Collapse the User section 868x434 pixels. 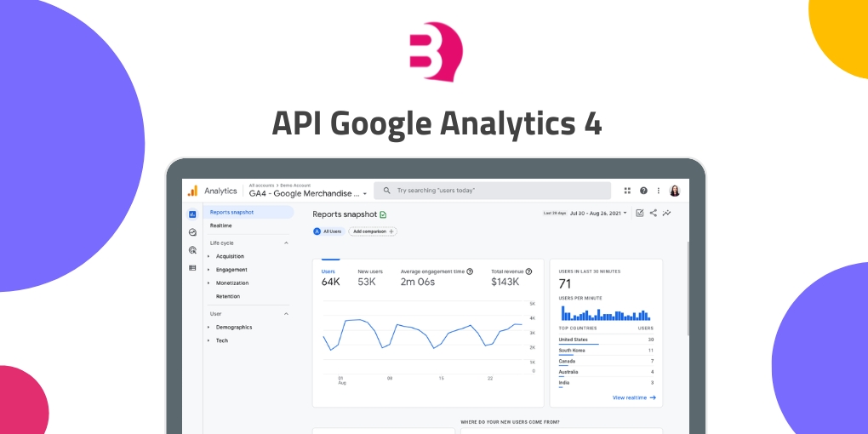[286, 314]
